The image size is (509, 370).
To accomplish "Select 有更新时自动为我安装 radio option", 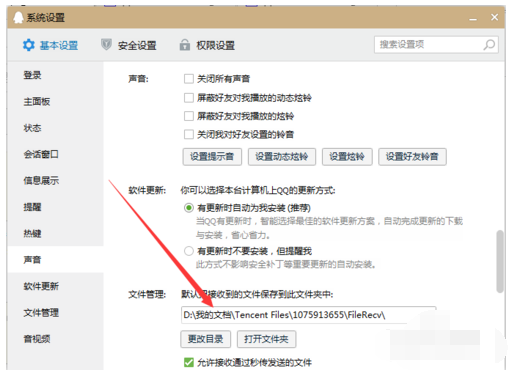I will (189, 208).
